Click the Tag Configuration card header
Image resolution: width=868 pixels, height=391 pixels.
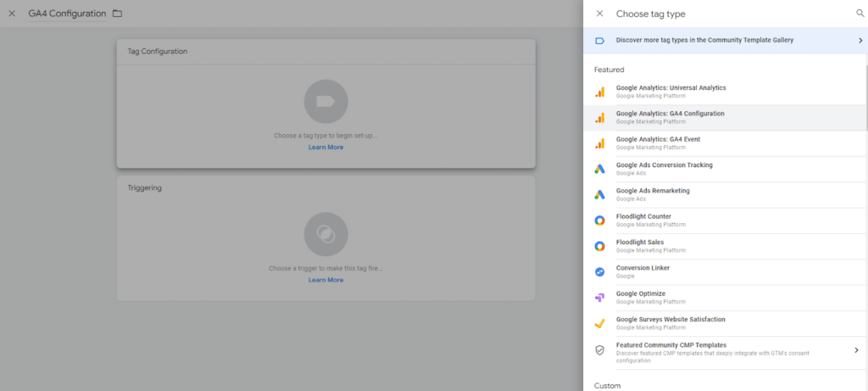326,52
